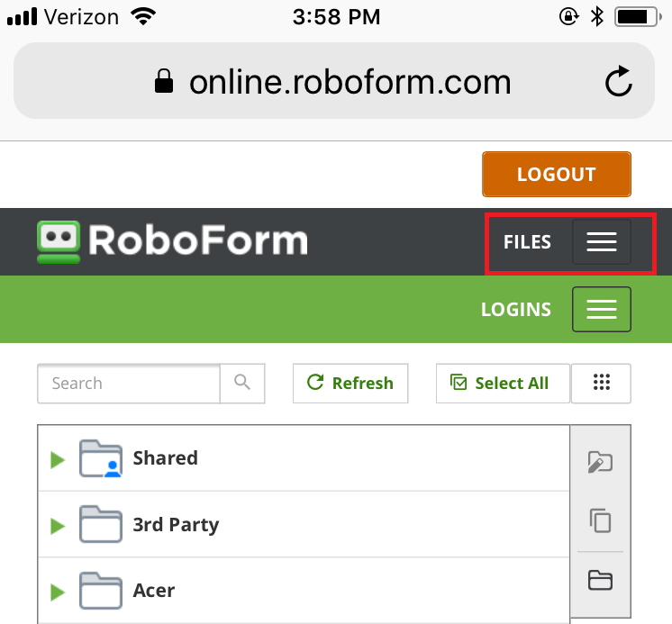This screenshot has width=672, height=624.
Task: Click the RoboForm robot logo icon
Action: pyautogui.click(x=59, y=242)
